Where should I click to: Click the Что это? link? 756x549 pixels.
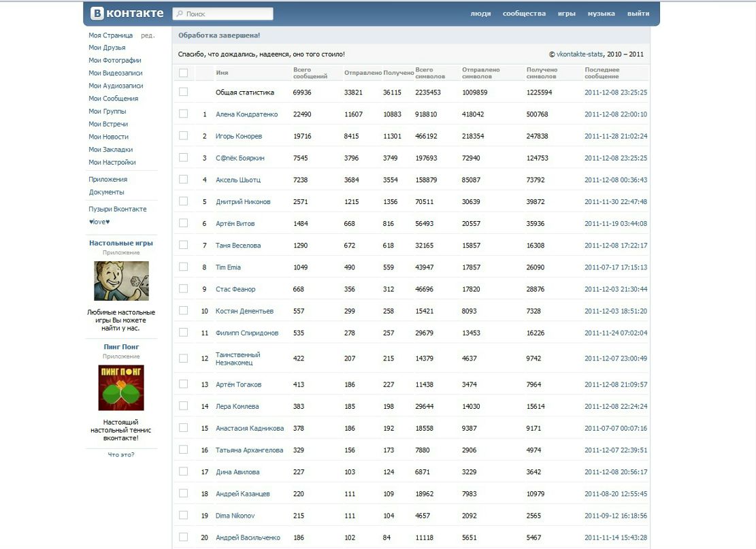click(121, 454)
